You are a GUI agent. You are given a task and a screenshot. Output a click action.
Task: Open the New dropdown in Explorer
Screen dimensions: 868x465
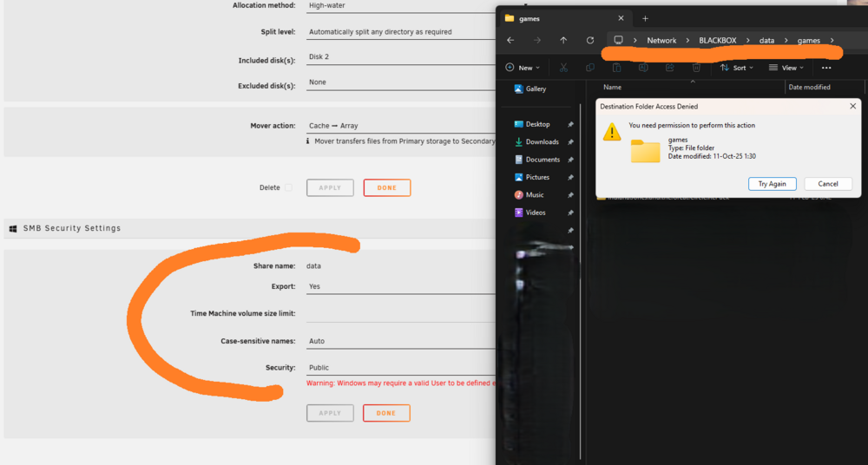pos(523,68)
